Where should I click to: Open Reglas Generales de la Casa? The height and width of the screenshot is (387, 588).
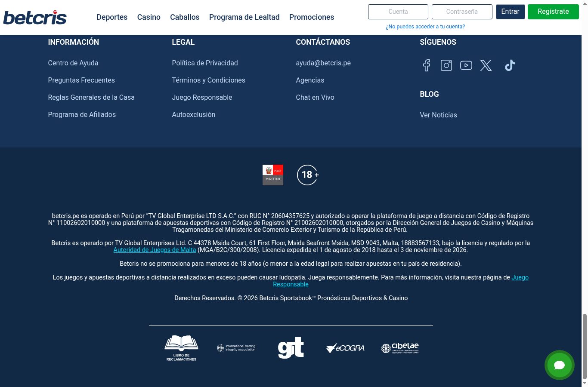tap(91, 97)
